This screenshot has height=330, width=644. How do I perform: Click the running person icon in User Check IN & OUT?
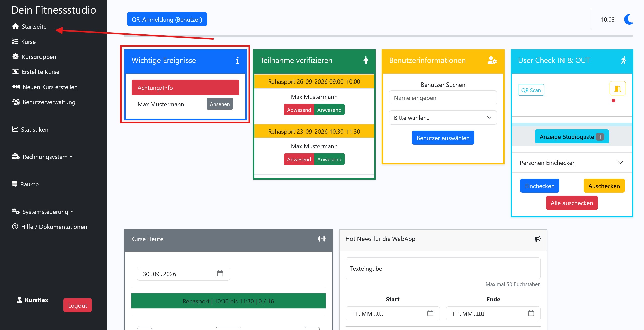(623, 60)
